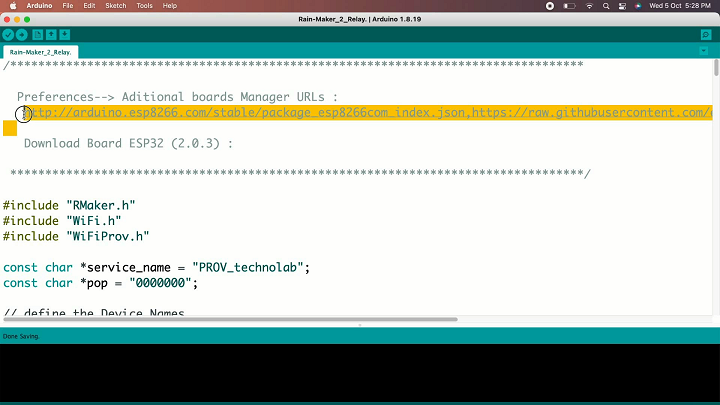Open the Siri icon in the menu bar
The image size is (720, 405).
click(x=638, y=6)
